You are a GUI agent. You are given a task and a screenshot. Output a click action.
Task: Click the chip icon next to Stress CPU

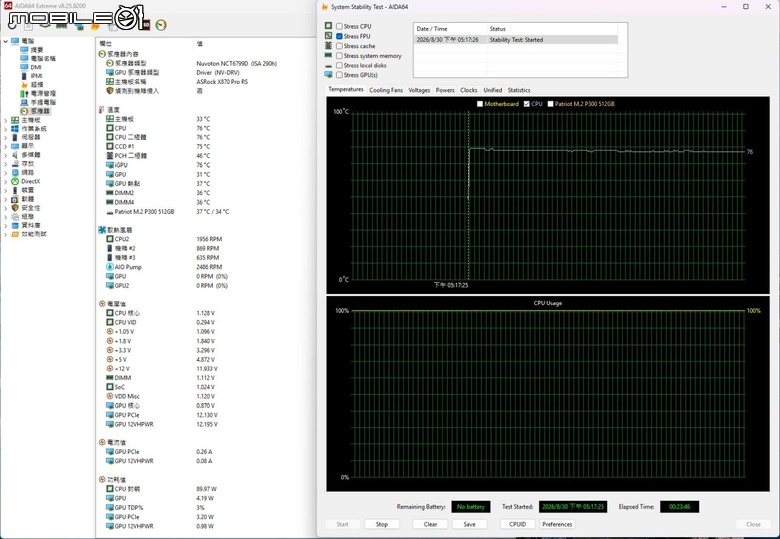click(x=328, y=26)
